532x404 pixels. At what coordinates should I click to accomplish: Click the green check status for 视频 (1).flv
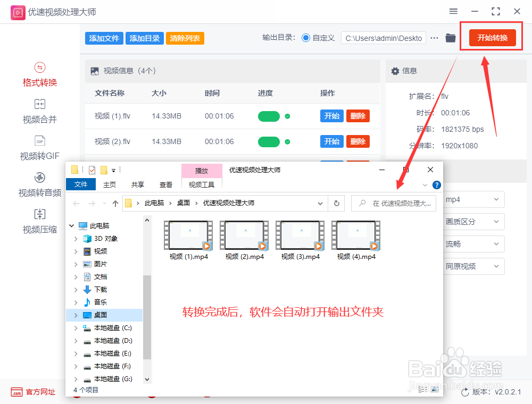[x=287, y=116]
